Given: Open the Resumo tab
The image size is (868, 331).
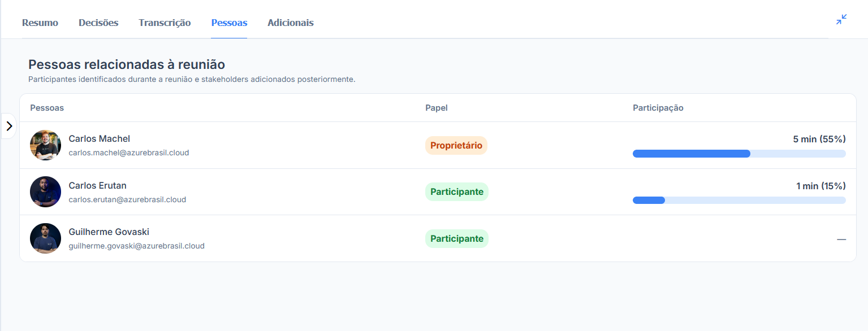Looking at the screenshot, I should [x=40, y=23].
